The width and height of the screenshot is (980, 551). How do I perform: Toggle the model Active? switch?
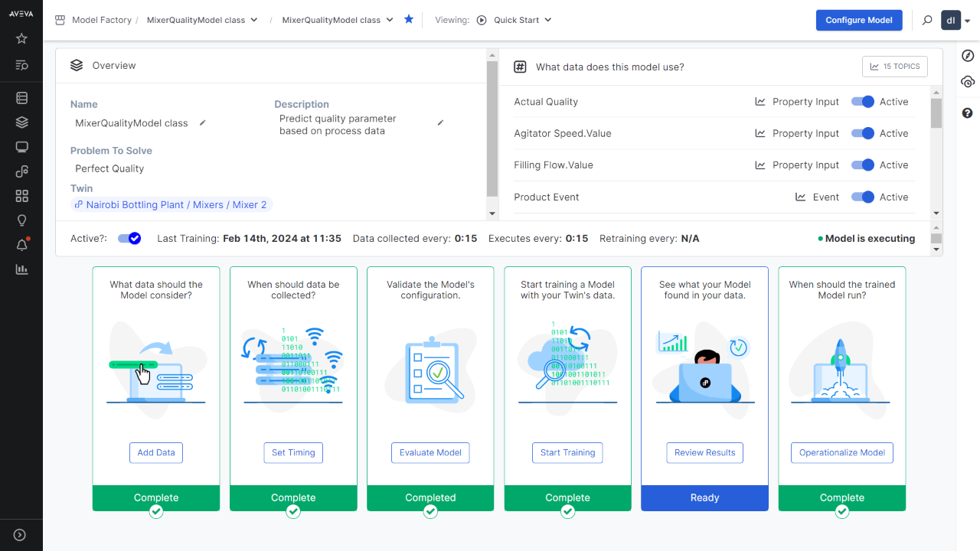129,239
